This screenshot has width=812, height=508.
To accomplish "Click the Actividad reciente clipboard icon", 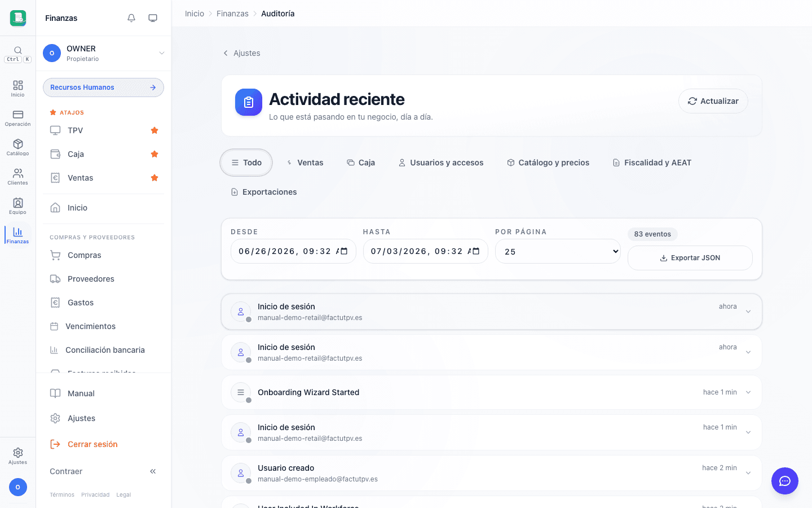I will pos(249,102).
